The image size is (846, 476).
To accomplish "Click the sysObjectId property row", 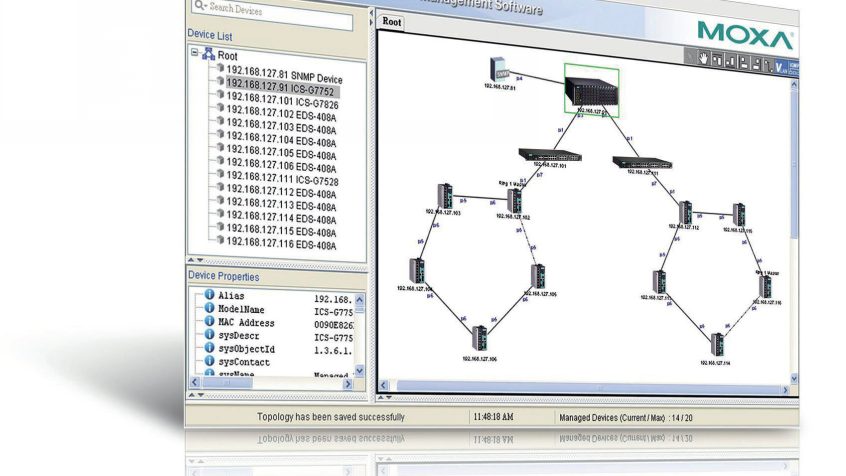I will [x=278, y=350].
